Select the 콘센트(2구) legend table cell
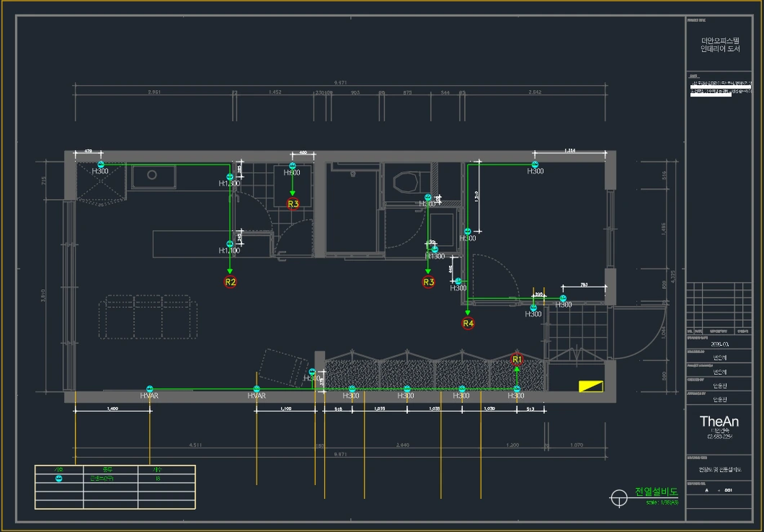 click(x=110, y=479)
